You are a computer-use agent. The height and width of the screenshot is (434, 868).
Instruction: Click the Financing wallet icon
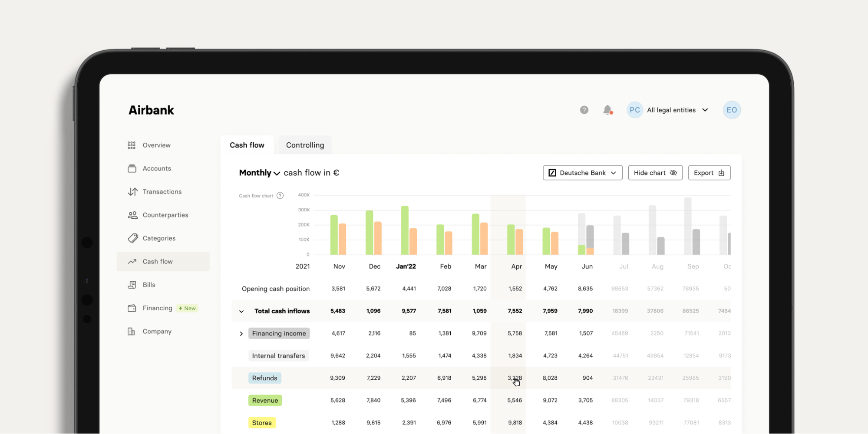[x=132, y=308]
